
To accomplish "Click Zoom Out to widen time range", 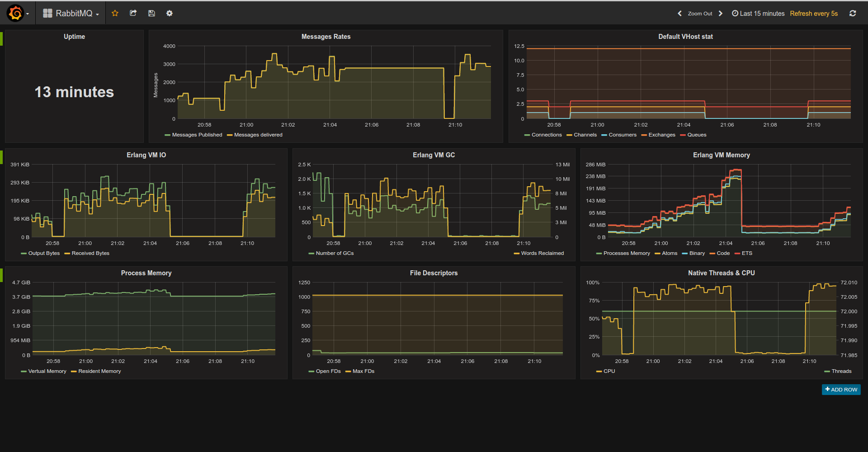I will [x=700, y=13].
